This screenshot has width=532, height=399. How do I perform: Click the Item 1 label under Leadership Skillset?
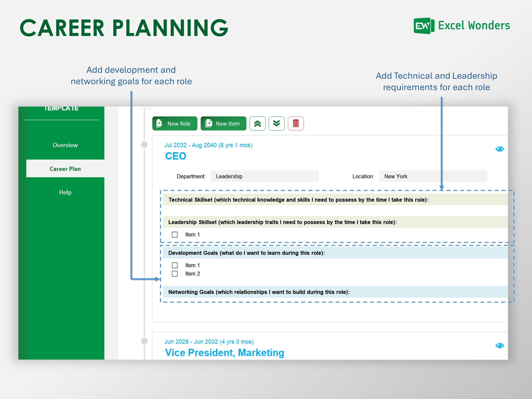click(192, 234)
